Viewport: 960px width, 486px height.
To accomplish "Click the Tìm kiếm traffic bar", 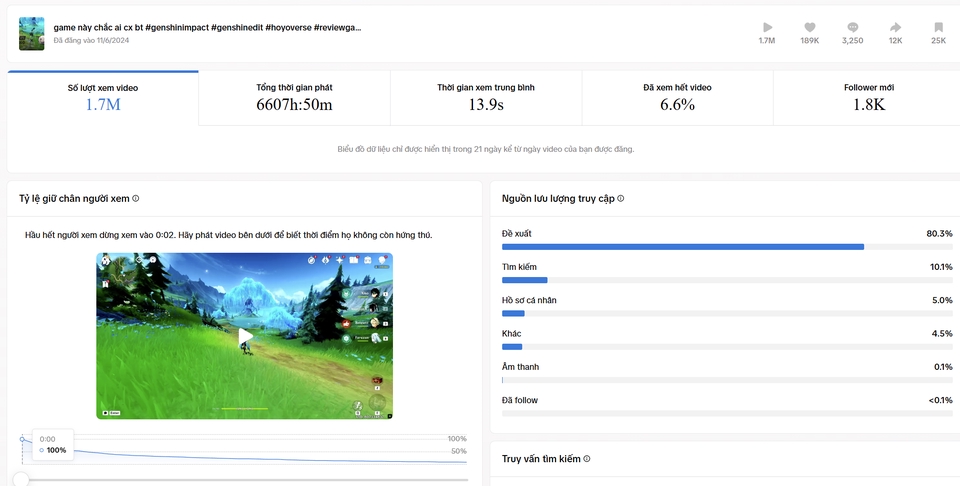I will [x=727, y=280].
